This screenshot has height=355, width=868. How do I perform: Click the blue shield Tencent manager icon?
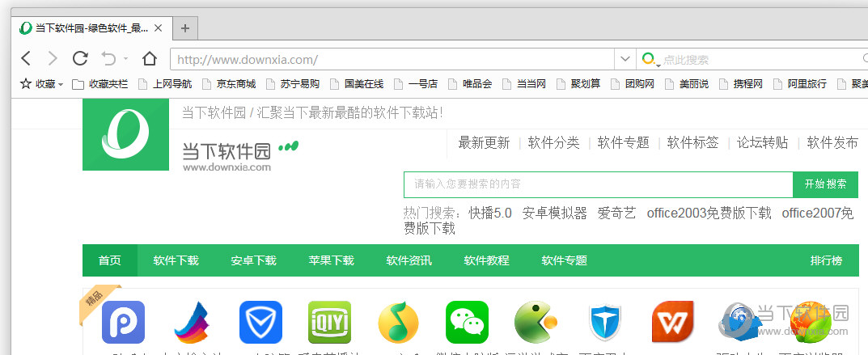click(x=260, y=322)
